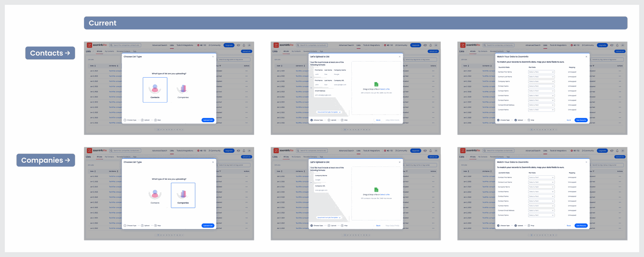The height and width of the screenshot is (257, 644).
Task: Click See Results in Companies-row mapping dialog
Action: (x=581, y=225)
